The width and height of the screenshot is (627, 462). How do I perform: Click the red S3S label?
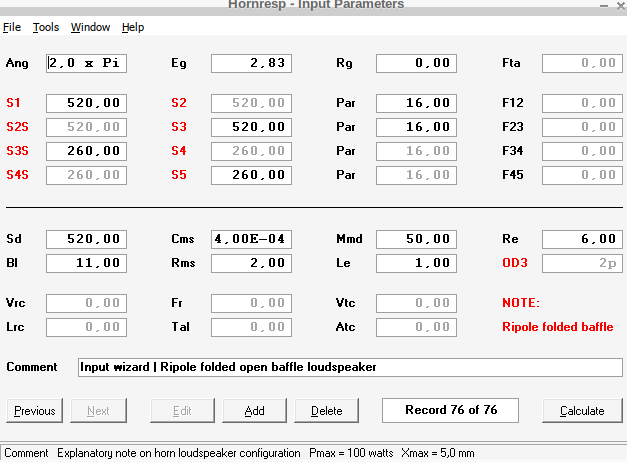pyautogui.click(x=17, y=151)
